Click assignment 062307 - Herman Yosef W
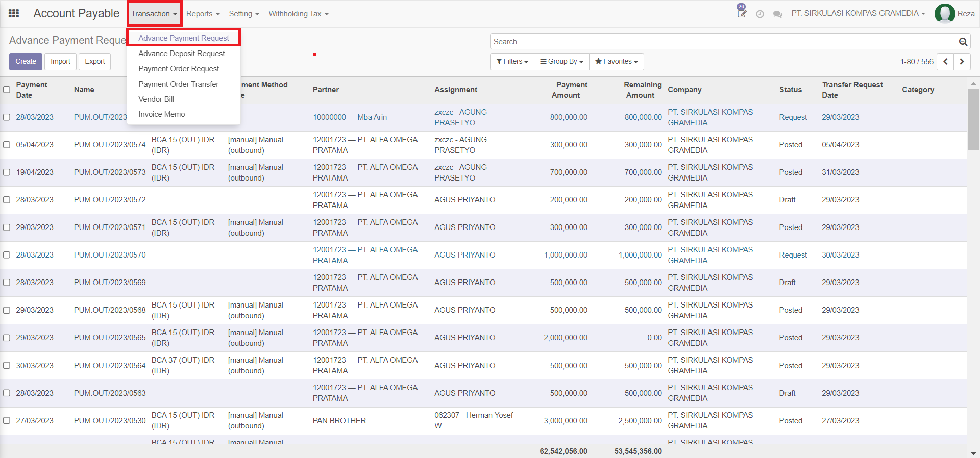The width and height of the screenshot is (980, 458). coord(474,421)
